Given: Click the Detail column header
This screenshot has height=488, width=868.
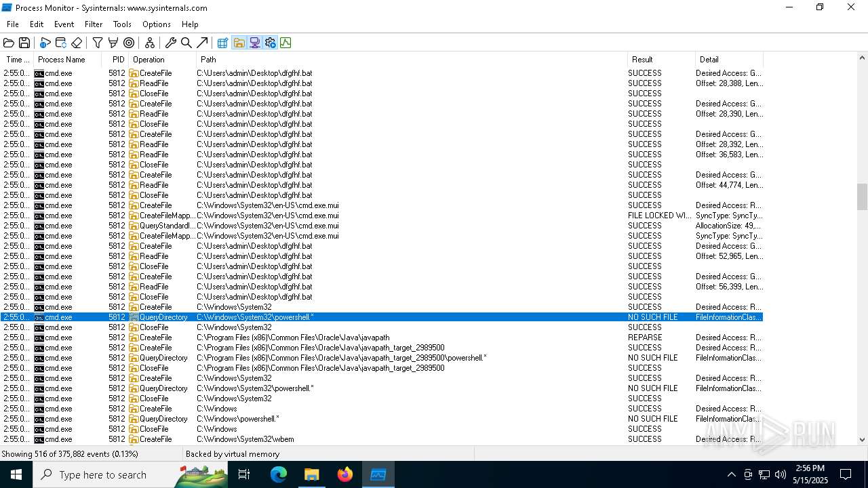Looking at the screenshot, I should click(x=729, y=60).
